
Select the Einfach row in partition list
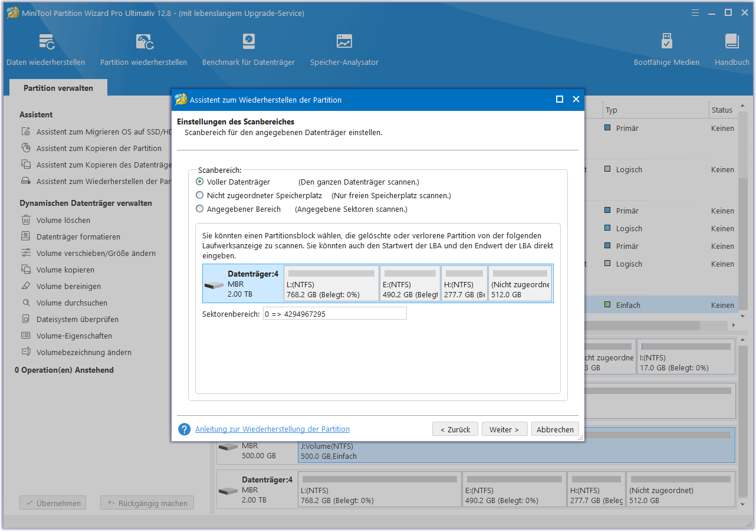pyautogui.click(x=660, y=305)
